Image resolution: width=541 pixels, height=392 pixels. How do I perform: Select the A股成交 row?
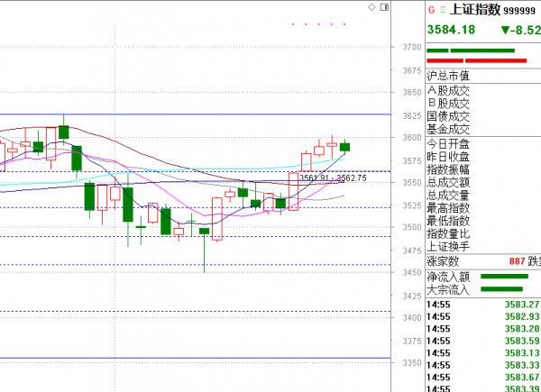(x=449, y=90)
